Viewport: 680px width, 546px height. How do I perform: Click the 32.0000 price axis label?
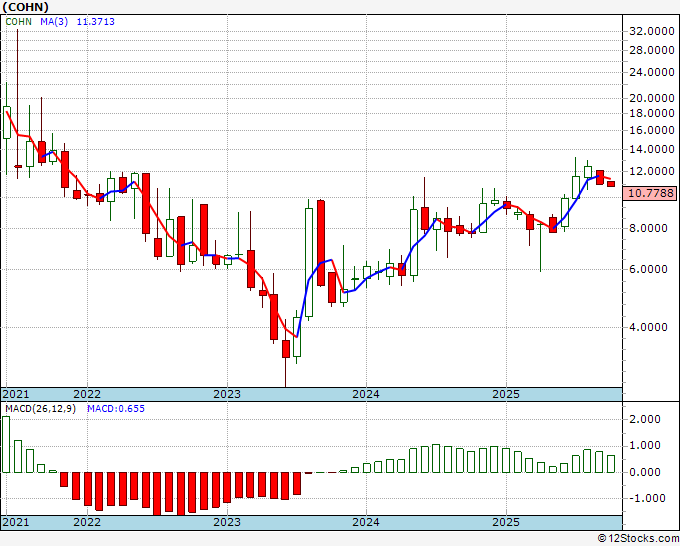[x=651, y=31]
